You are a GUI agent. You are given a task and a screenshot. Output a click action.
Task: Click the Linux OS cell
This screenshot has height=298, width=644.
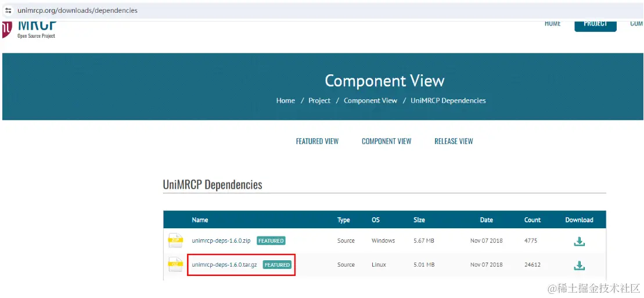pyautogui.click(x=379, y=265)
